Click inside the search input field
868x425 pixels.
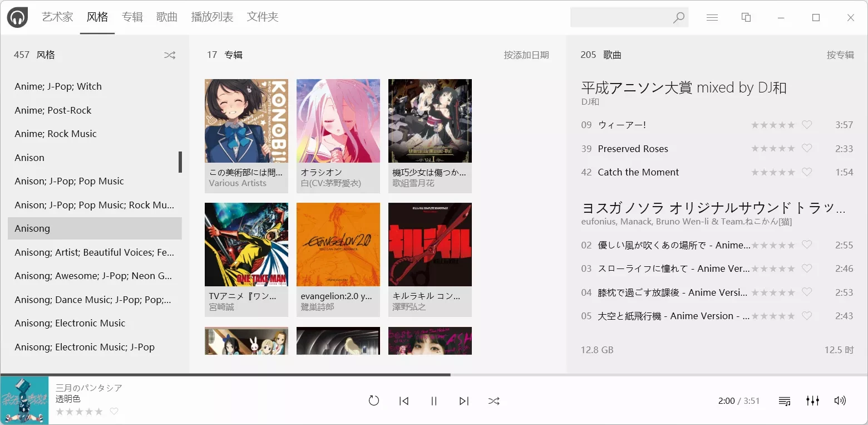click(621, 17)
